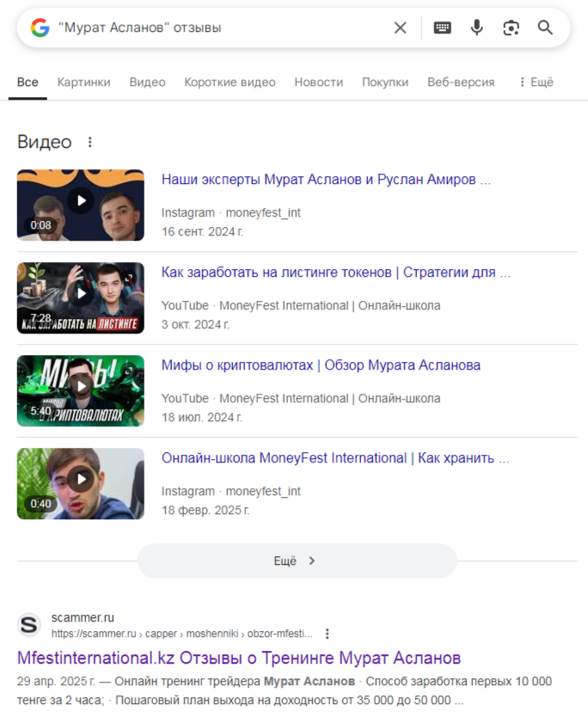Screen dimensions: 588x717
Task: Expand more videos with the Ещё button
Action: (297, 561)
